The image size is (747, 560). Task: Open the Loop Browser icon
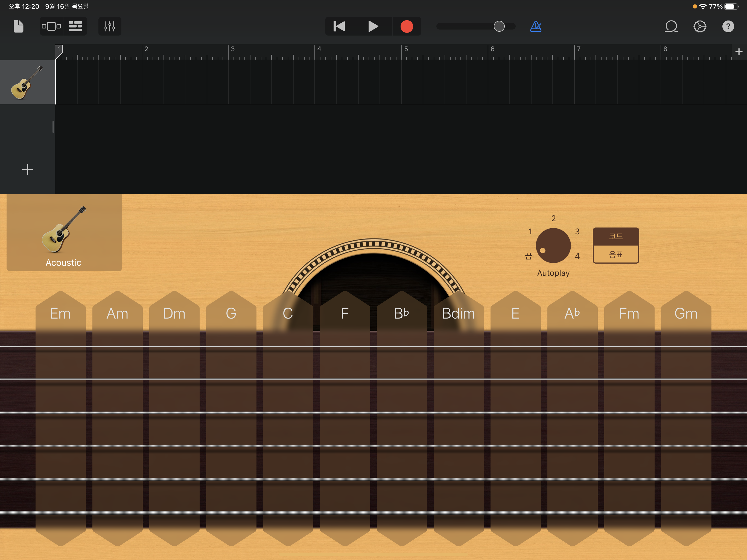point(671,26)
